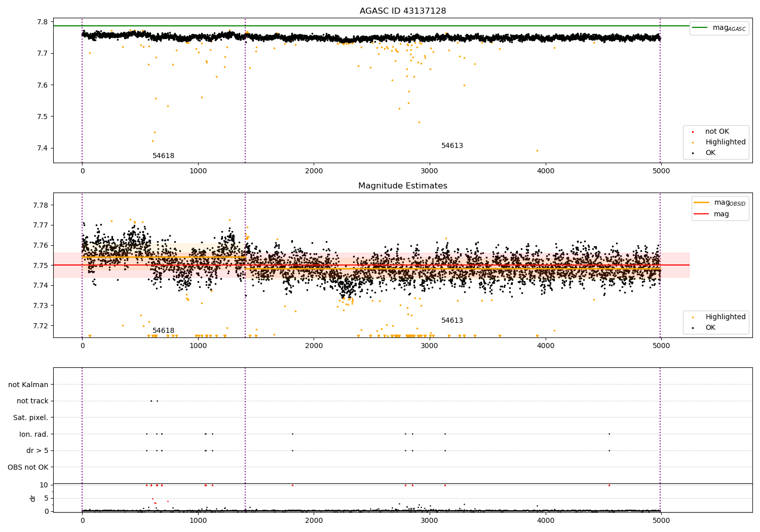
Task: Select 'Highlighted' in the top plot legend
Action: 726,142
